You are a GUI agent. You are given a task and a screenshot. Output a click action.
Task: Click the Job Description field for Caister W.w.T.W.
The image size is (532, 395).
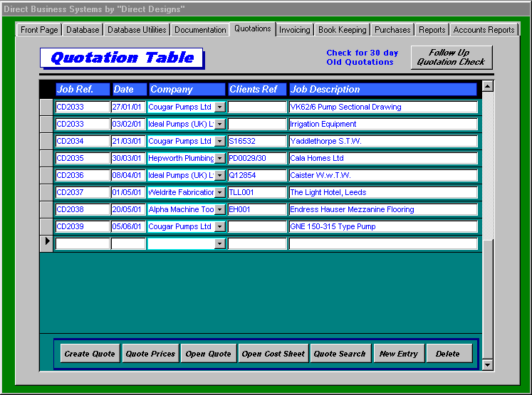pyautogui.click(x=382, y=175)
